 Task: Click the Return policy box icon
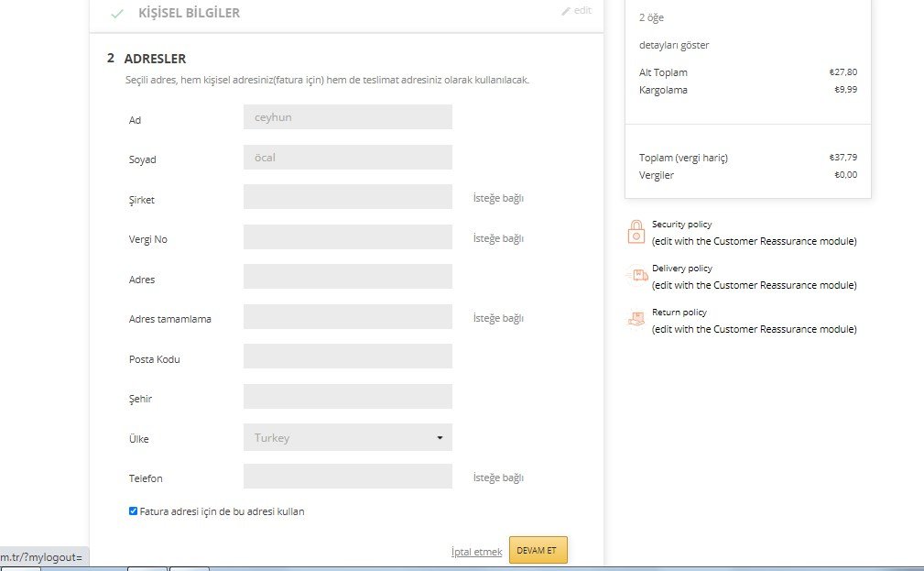636,319
